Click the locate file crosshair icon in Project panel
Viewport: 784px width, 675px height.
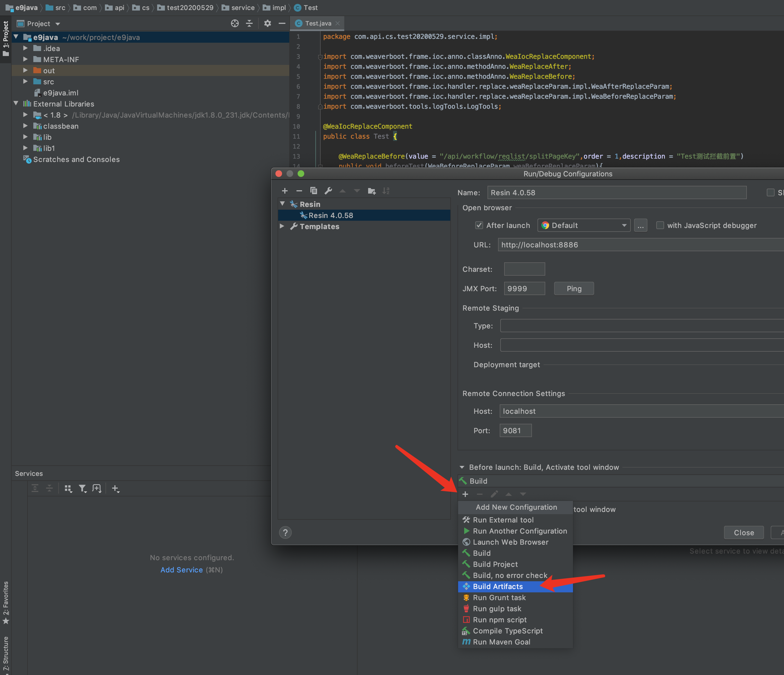coord(234,23)
